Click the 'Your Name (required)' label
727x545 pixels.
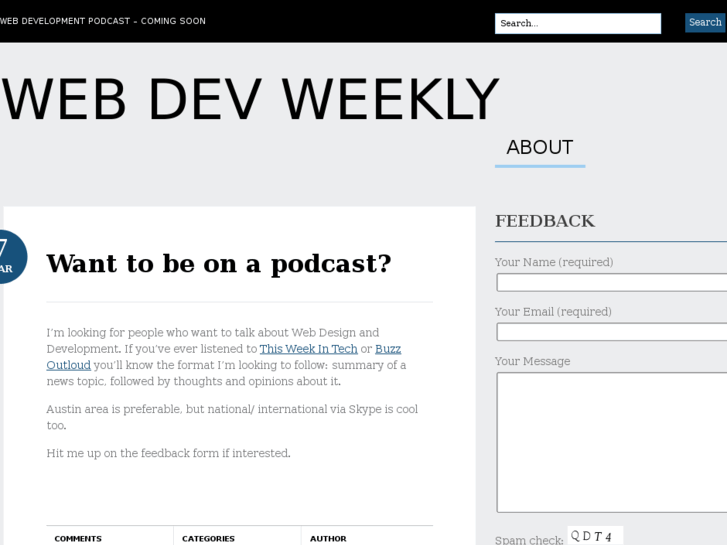coord(554,263)
